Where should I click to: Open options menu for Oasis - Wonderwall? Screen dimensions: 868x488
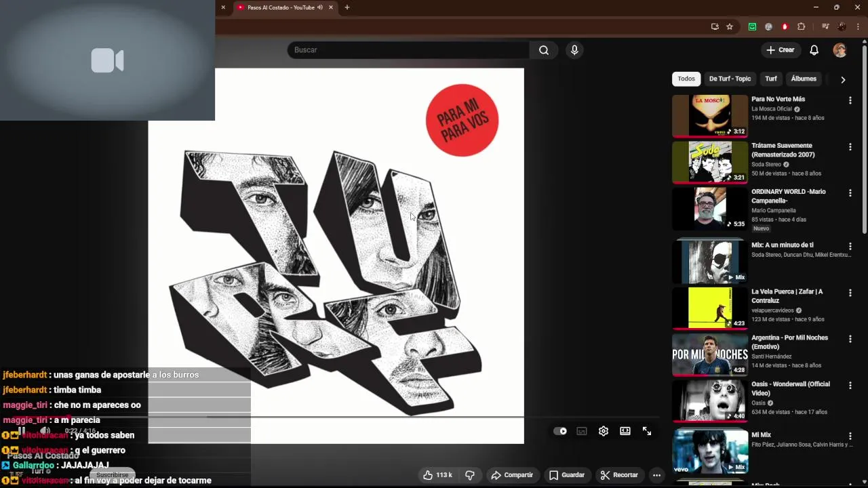point(850,385)
